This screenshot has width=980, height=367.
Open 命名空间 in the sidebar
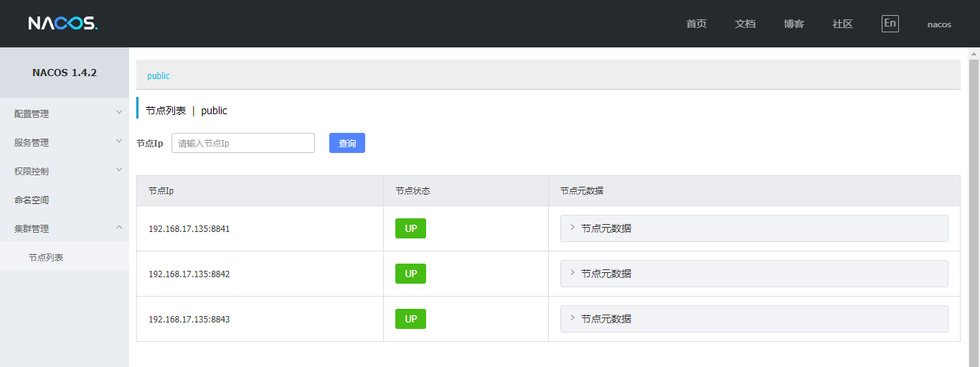[x=32, y=200]
